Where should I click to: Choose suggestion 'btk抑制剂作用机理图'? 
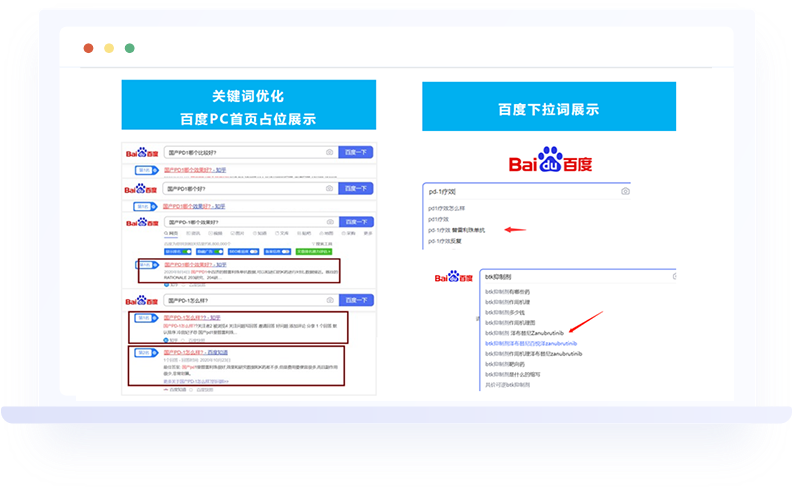[x=510, y=322]
